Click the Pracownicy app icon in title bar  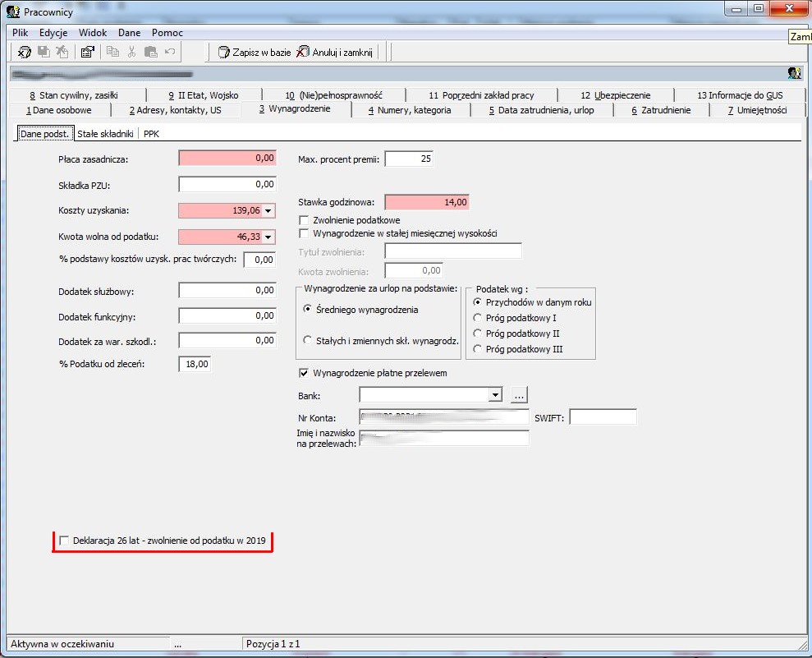(x=13, y=11)
